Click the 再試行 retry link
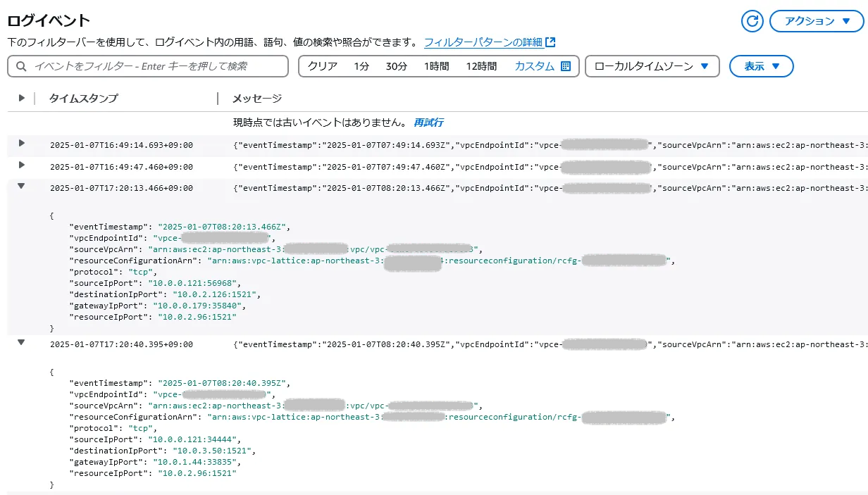 428,123
